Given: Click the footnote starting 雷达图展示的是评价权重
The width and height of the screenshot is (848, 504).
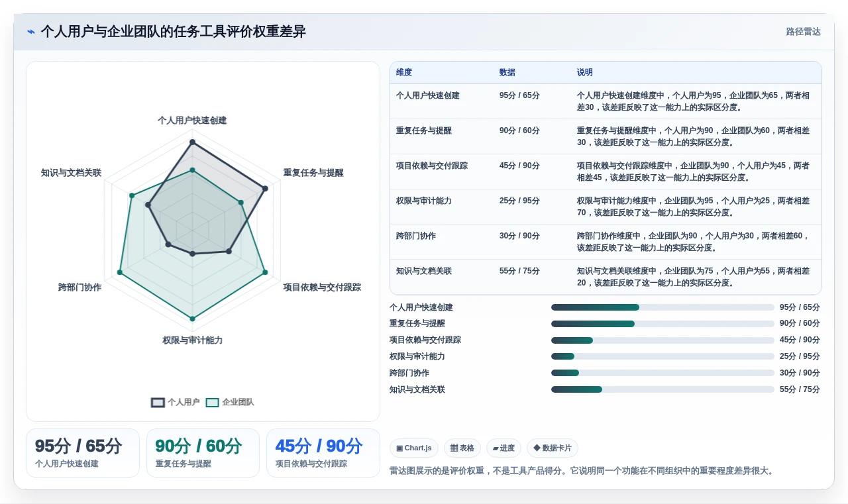Looking at the screenshot, I should (582, 471).
